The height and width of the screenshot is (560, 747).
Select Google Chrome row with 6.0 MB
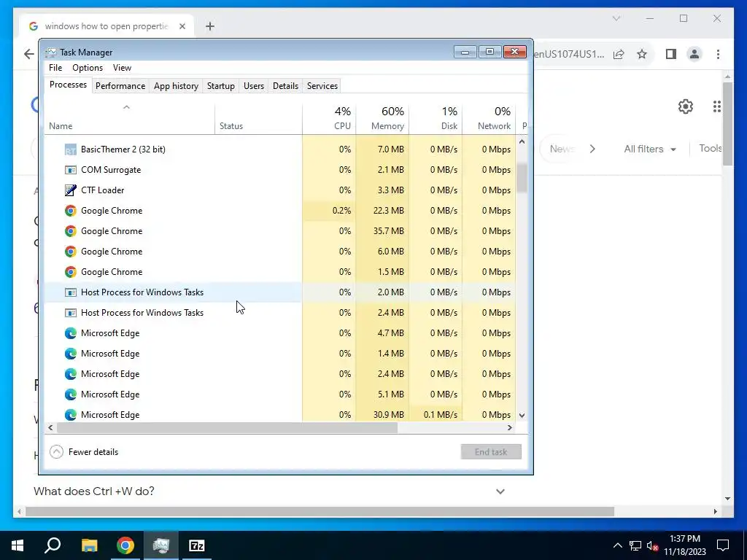280,252
